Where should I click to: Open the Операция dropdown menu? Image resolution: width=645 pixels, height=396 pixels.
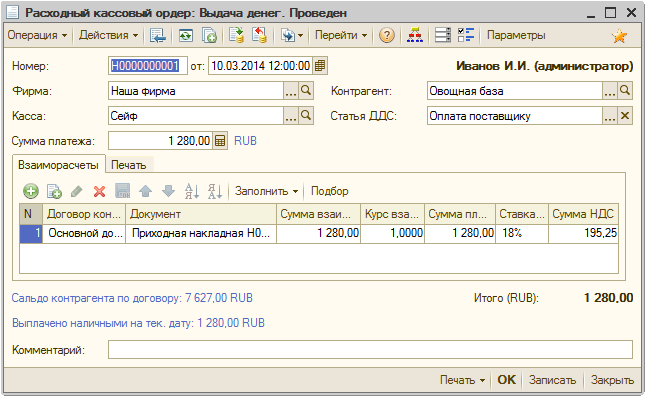click(x=37, y=35)
